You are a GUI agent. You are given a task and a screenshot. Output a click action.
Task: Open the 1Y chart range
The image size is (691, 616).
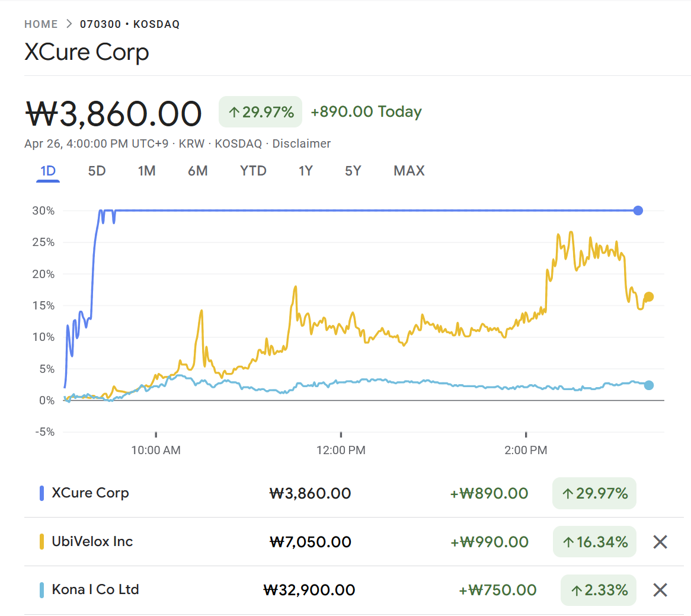(x=305, y=171)
